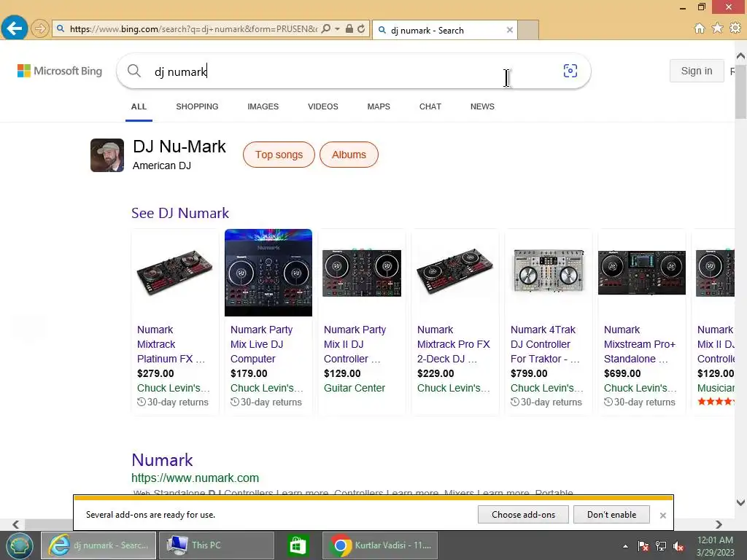This screenshot has height=560, width=747.
Task: Click the vertical scrollbar up arrow
Action: click(741, 56)
